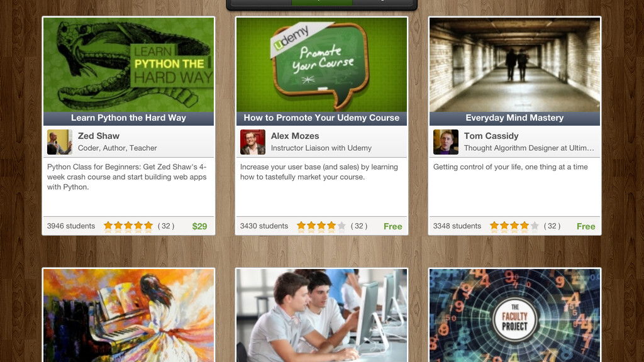Click the Free label on Everyday Mind Mastery
The image size is (644, 362).
[x=586, y=226]
